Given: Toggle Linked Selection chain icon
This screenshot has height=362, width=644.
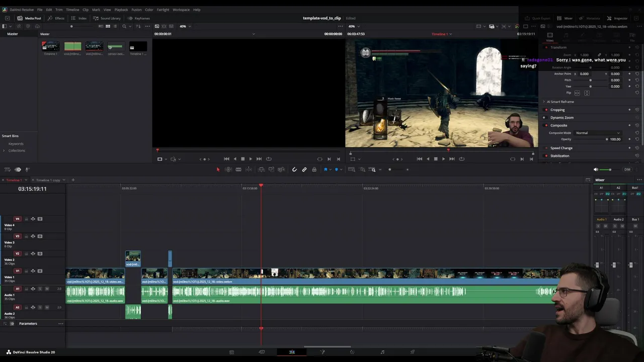Looking at the screenshot, I should [x=304, y=169].
